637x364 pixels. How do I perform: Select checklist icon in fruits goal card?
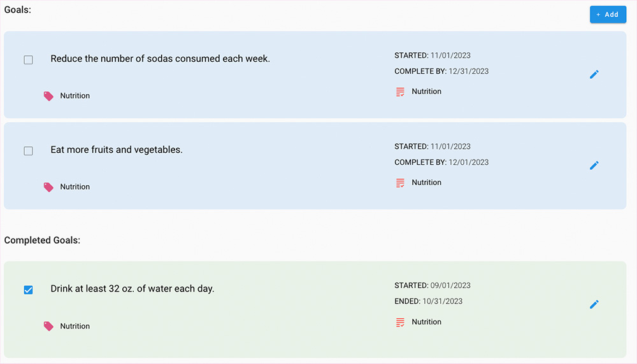(x=400, y=183)
